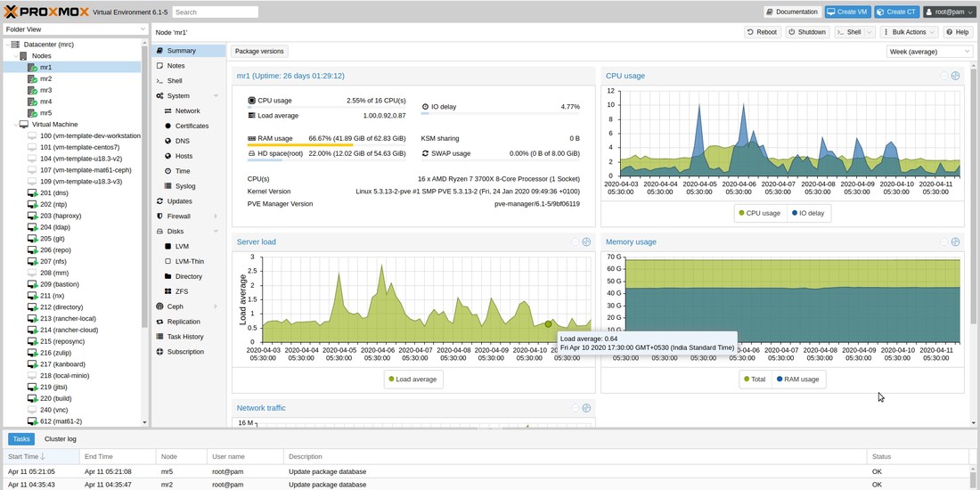Switch to the Tasks tab
The image size is (980, 490).
[x=21, y=438]
